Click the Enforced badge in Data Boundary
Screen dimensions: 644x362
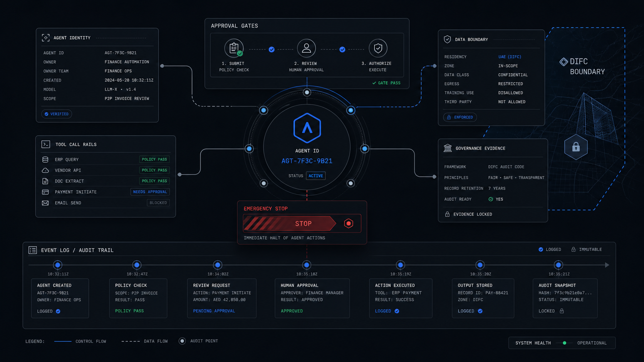click(460, 117)
